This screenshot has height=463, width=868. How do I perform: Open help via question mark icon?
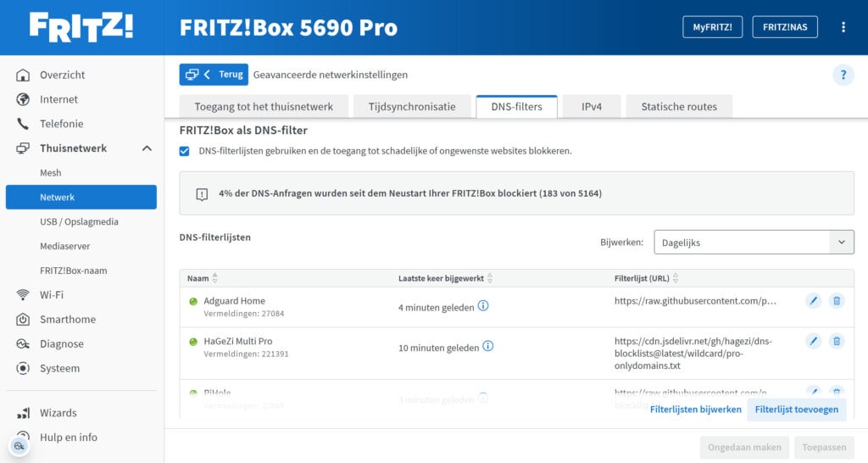tap(843, 75)
